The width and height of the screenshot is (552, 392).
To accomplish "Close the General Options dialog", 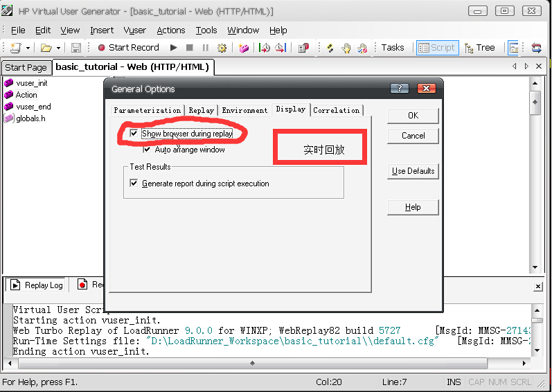I will coord(427,89).
